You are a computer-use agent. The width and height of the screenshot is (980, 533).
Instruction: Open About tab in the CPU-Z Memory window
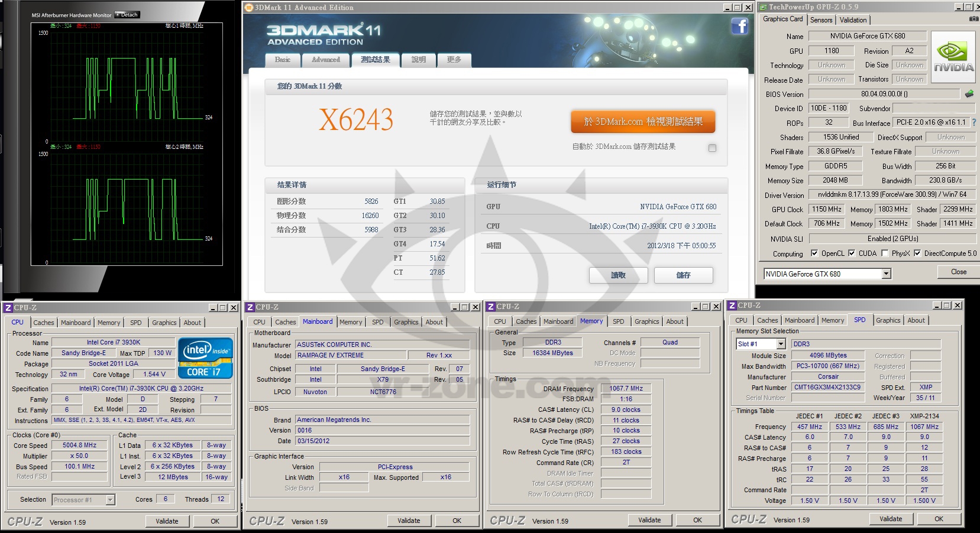tap(675, 321)
